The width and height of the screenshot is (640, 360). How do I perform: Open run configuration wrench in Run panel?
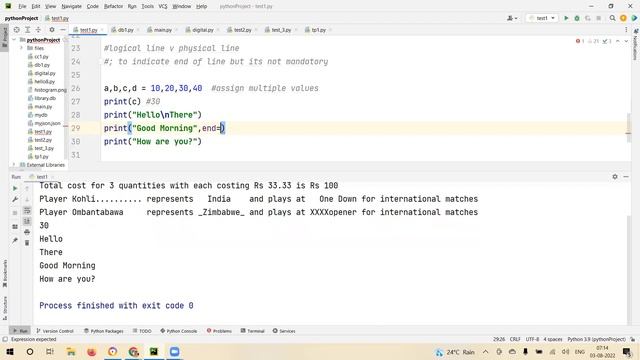(15, 199)
